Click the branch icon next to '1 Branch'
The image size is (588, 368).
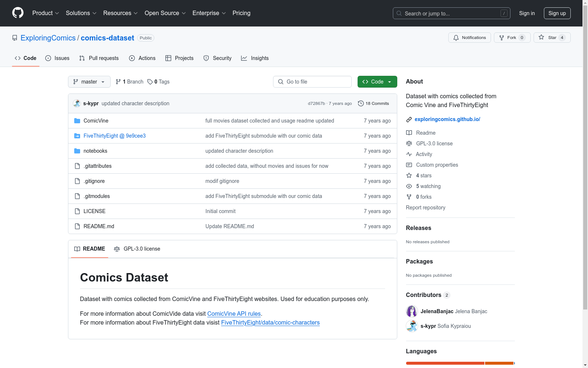point(118,82)
